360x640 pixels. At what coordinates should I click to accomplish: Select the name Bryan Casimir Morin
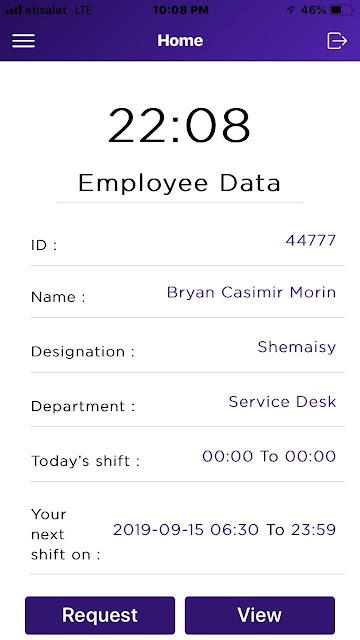click(x=251, y=292)
